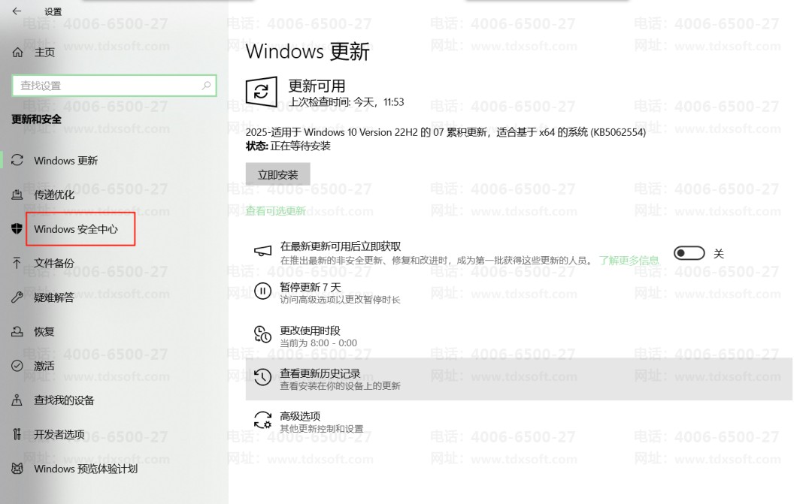
Task: Open the 查看可选更新 link
Action: [x=275, y=210]
